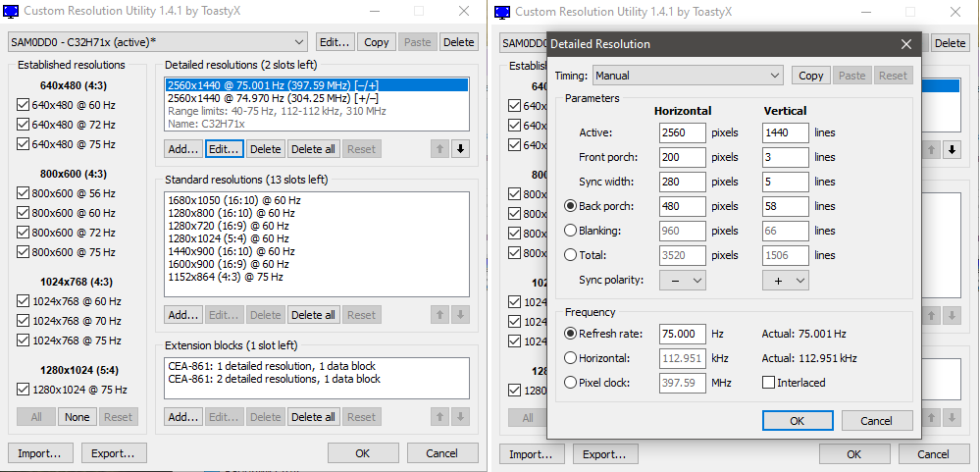
Task: Toggle 1280x1024 @ 75 Hz checkbox in left window
Action: pyautogui.click(x=24, y=390)
